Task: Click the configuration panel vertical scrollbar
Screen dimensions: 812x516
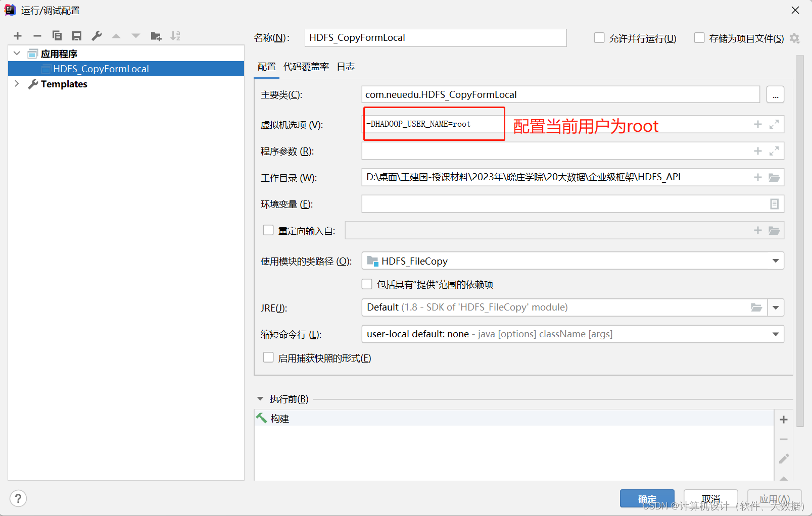Action: tap(800, 241)
